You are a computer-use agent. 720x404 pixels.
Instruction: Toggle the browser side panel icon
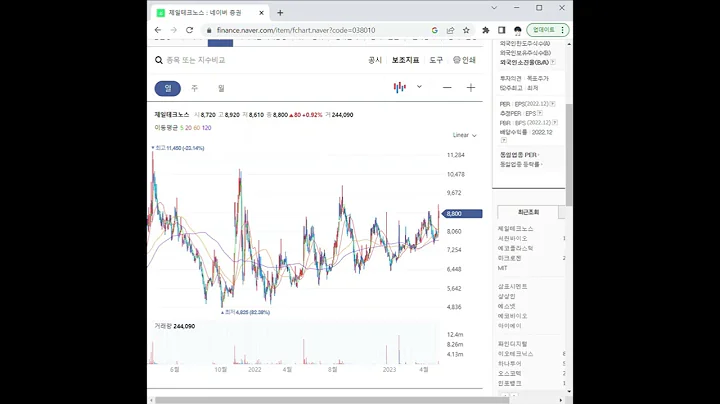tap(501, 30)
